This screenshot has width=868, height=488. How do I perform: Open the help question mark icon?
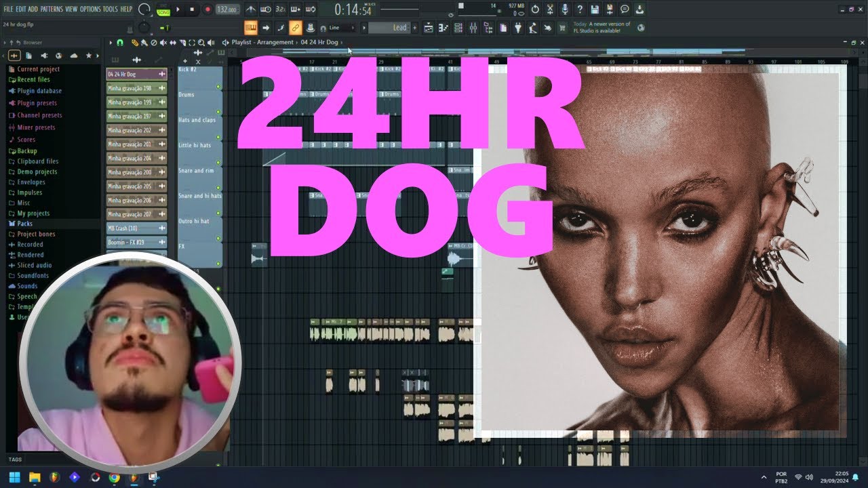coord(580,9)
